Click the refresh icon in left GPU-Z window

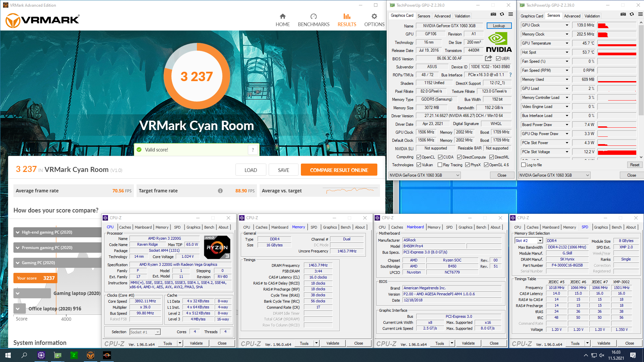[x=502, y=14]
